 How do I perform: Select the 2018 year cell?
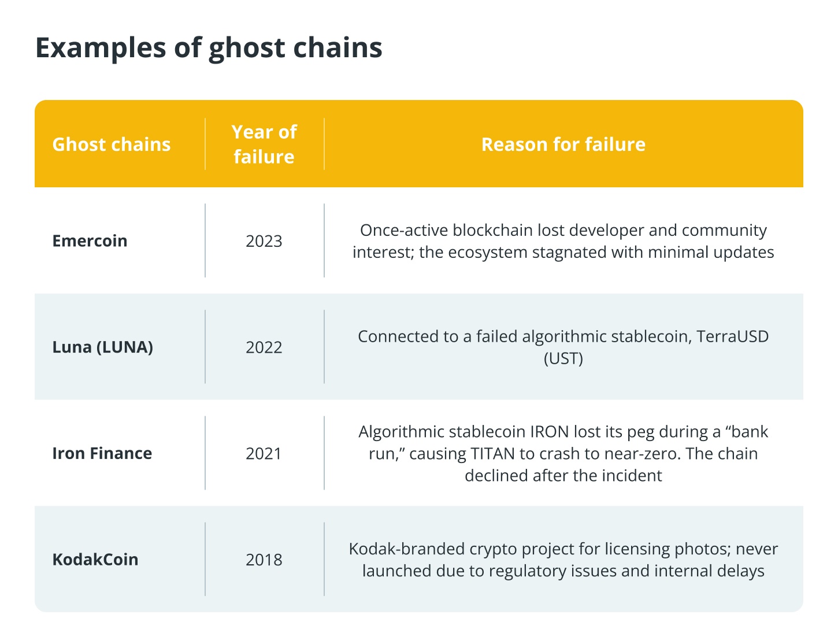point(264,560)
